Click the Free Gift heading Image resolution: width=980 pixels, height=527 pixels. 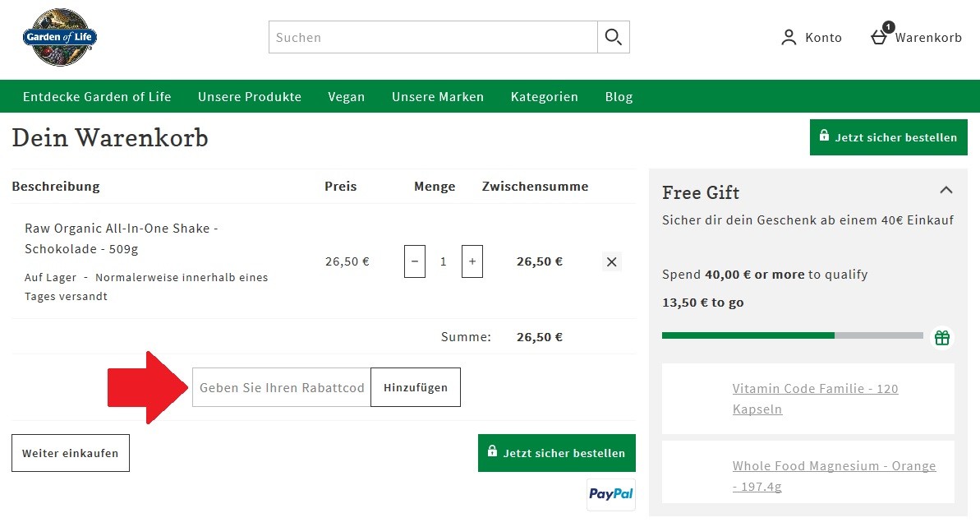pos(701,192)
